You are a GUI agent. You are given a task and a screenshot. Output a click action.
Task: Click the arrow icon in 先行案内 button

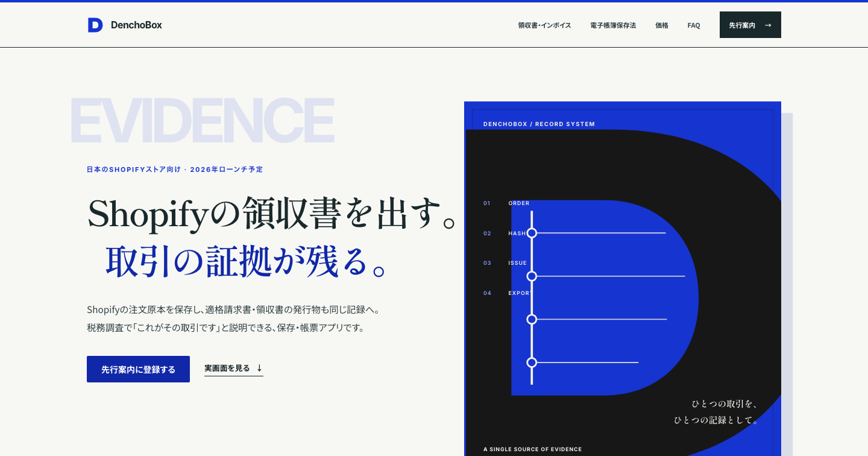[768, 25]
